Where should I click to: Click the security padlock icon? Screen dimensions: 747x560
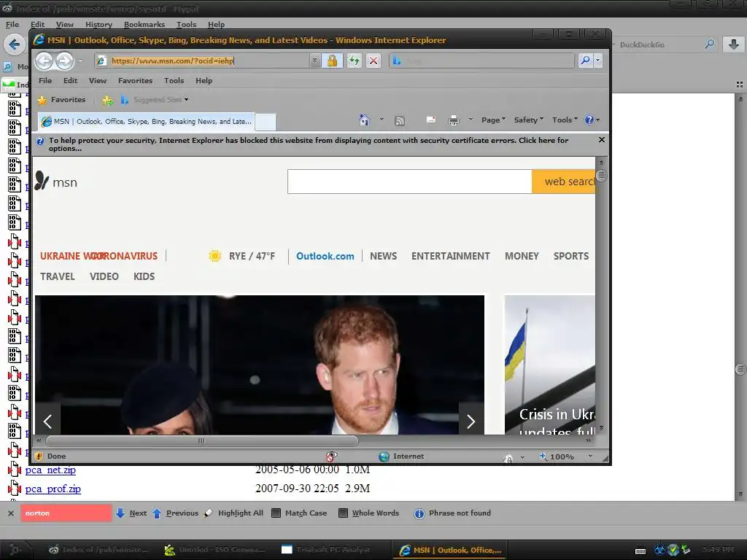332,61
